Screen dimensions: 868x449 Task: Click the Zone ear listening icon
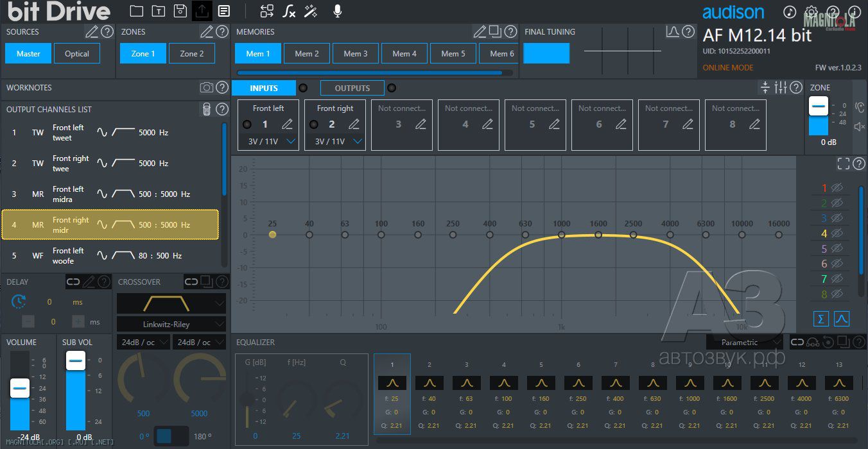860,107
